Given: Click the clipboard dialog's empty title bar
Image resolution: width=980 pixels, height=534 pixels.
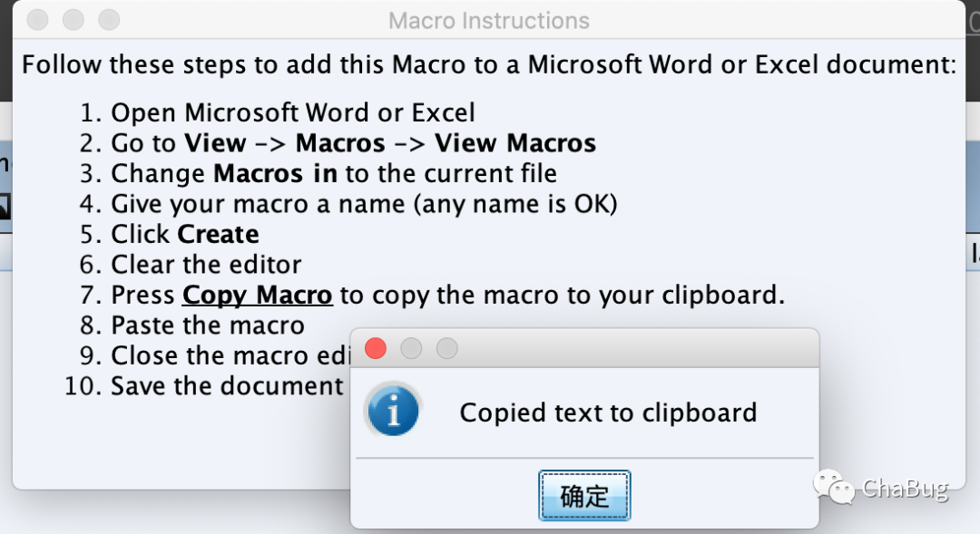Looking at the screenshot, I should pos(638,348).
